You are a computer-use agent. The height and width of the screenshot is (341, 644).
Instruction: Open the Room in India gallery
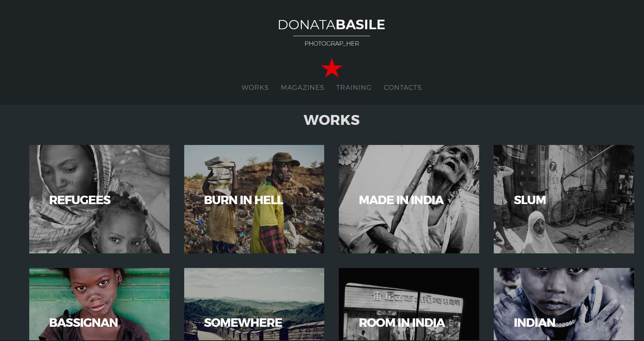[x=409, y=304]
